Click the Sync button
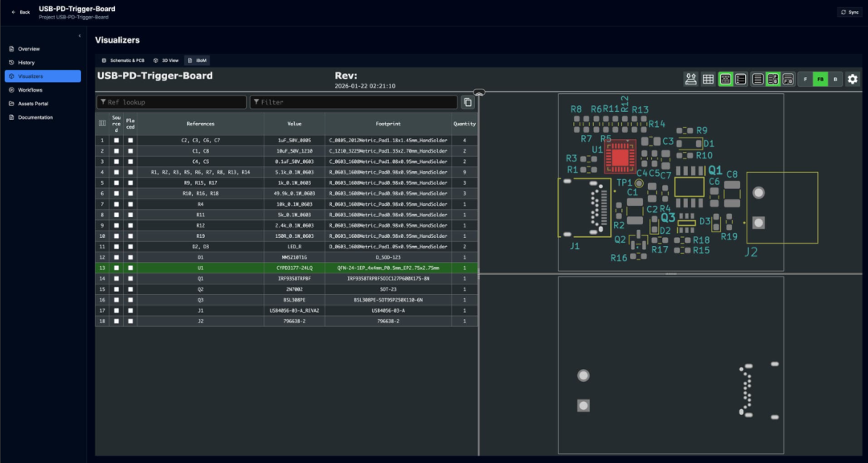Screen dimensions: 868x463 tap(850, 12)
